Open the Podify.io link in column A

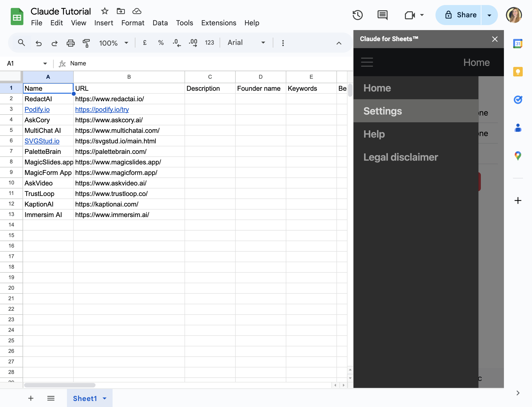[x=37, y=110]
